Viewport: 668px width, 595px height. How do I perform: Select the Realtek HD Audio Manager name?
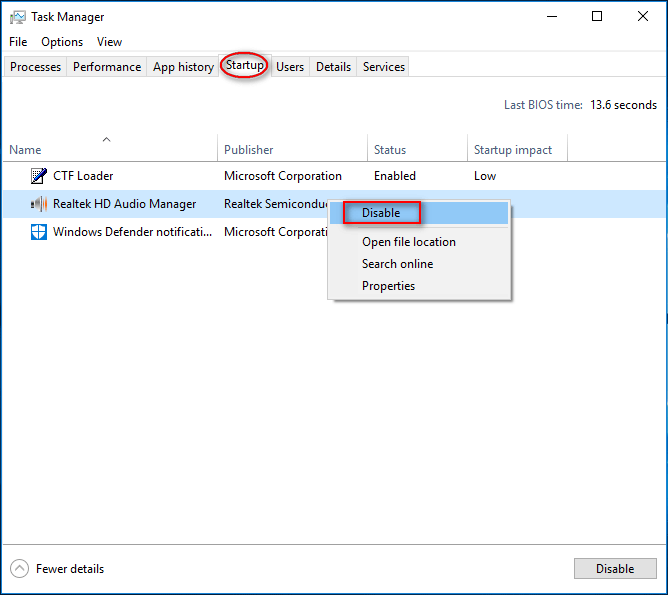click(124, 204)
